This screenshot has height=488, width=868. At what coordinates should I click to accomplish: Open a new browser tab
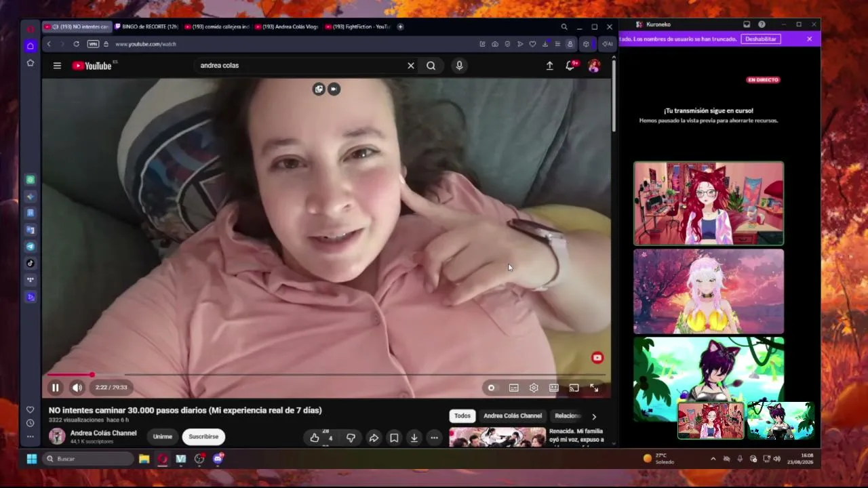[x=400, y=27]
